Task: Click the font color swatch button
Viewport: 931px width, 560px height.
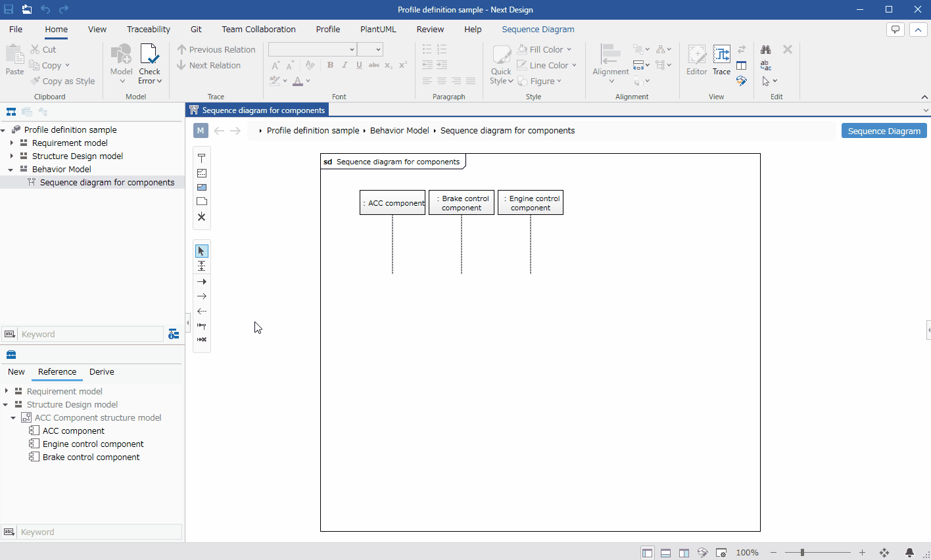Action: click(x=298, y=81)
